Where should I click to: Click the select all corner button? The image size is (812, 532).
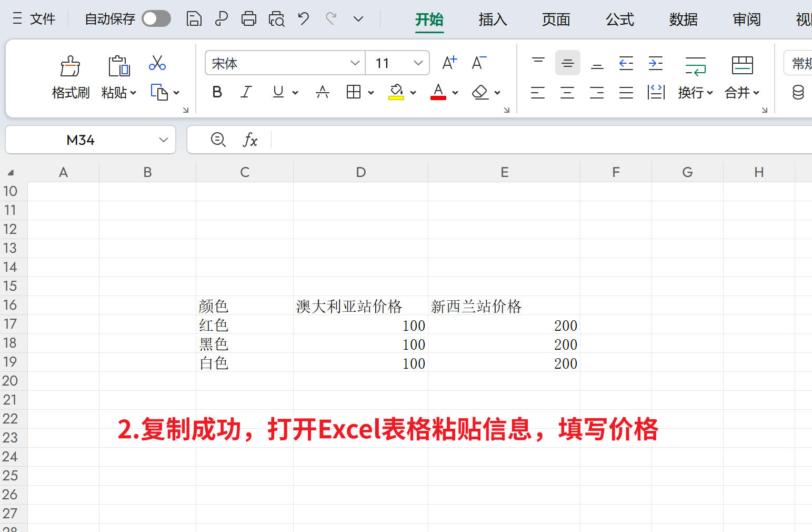[11, 172]
